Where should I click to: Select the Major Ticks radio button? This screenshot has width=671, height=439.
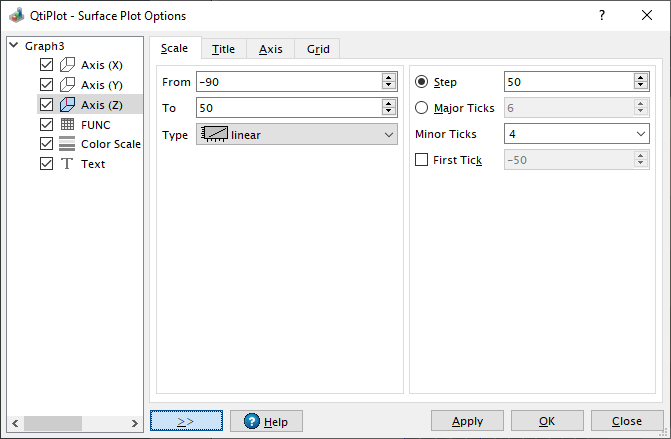[421, 108]
